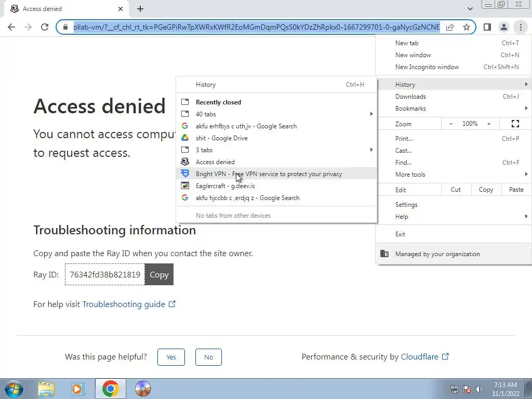Click the Action Center flag icon
Viewport: 532px width, 399px height.
point(467,389)
